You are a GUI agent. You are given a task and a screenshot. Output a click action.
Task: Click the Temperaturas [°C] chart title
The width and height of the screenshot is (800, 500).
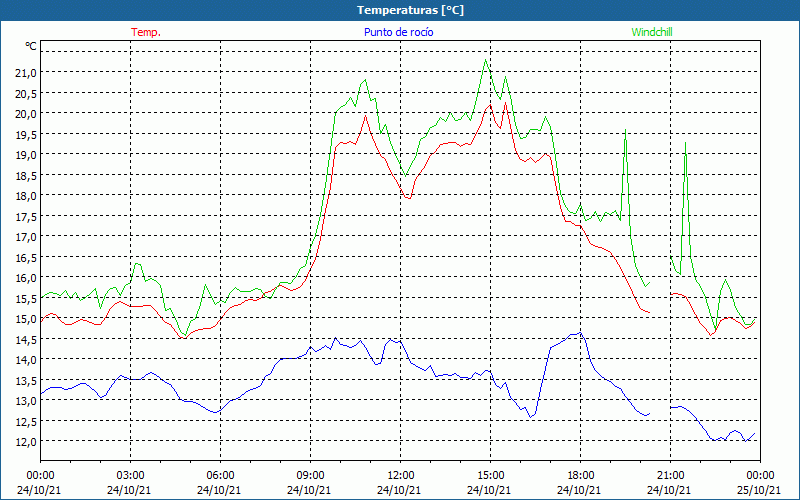[x=410, y=10]
